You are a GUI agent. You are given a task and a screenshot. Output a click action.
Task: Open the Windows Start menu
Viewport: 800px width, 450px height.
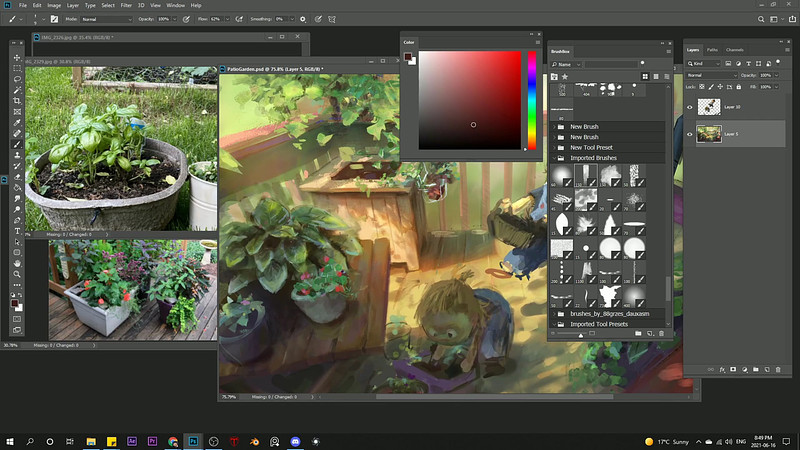coord(10,441)
